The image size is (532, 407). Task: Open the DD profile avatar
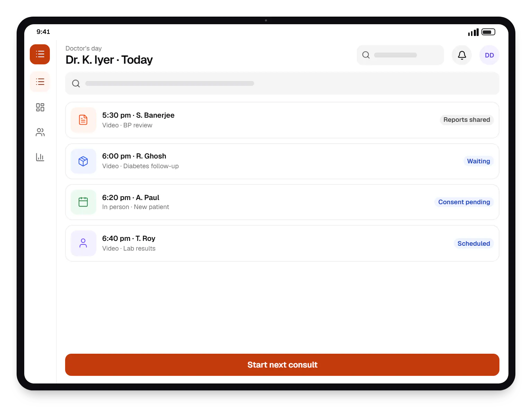click(489, 55)
